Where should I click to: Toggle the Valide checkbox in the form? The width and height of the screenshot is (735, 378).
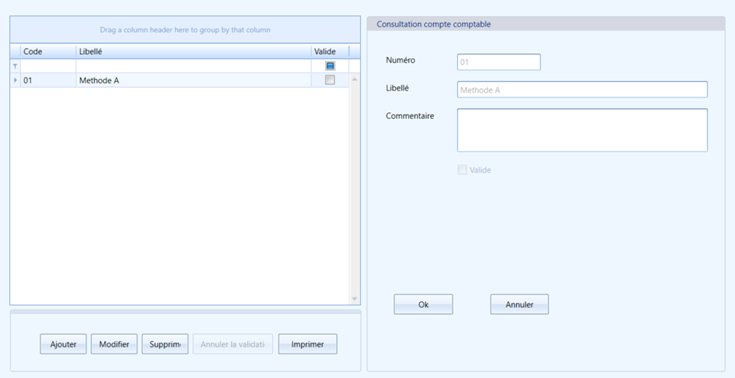[462, 170]
